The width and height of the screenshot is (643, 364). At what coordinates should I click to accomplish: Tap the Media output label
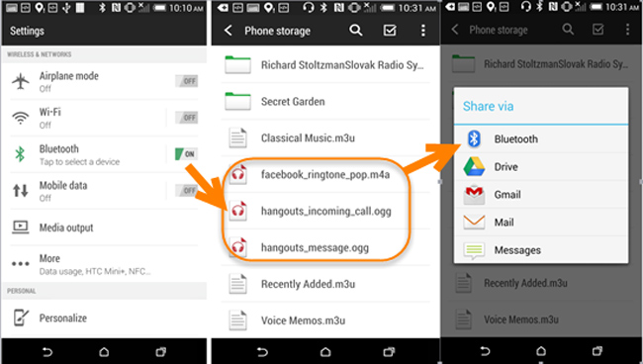pos(66,227)
